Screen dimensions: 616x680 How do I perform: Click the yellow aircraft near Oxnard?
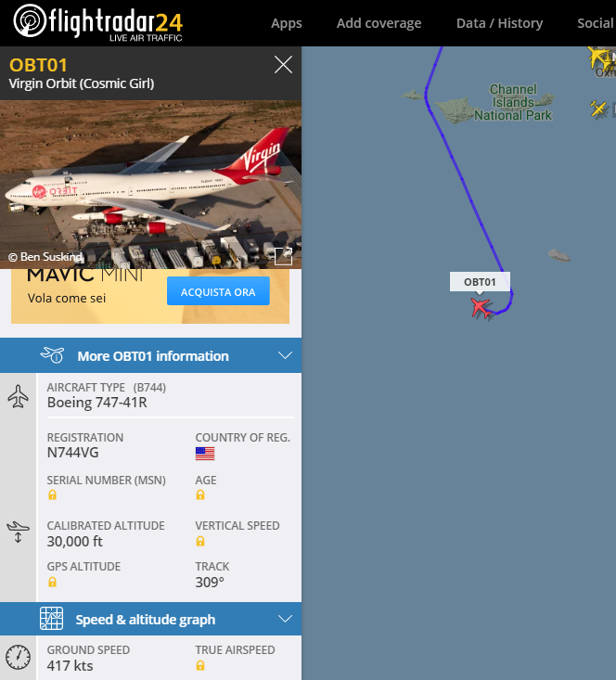pyautogui.click(x=598, y=58)
